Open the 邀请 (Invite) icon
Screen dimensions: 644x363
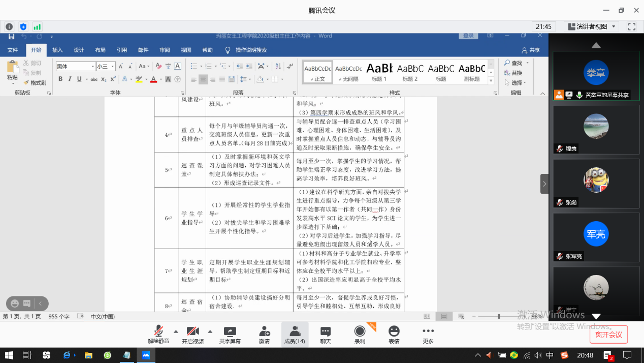(264, 335)
